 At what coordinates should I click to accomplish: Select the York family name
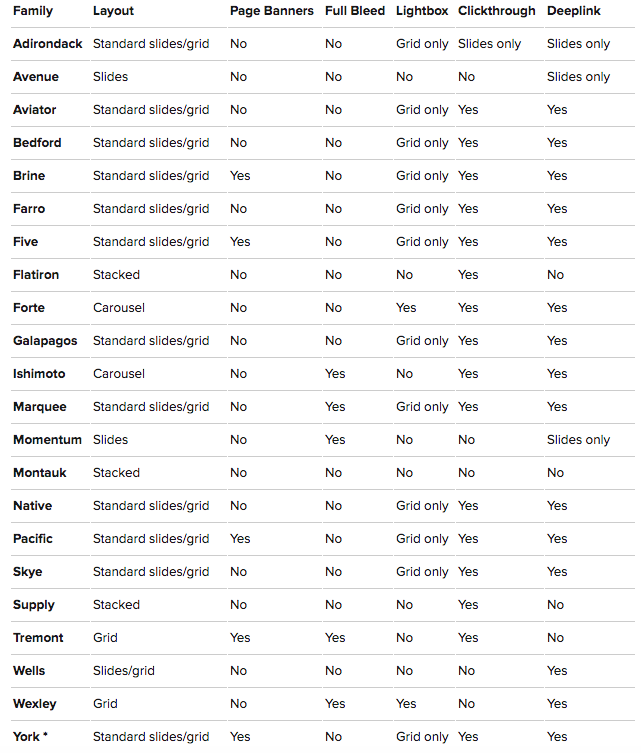tap(27, 737)
